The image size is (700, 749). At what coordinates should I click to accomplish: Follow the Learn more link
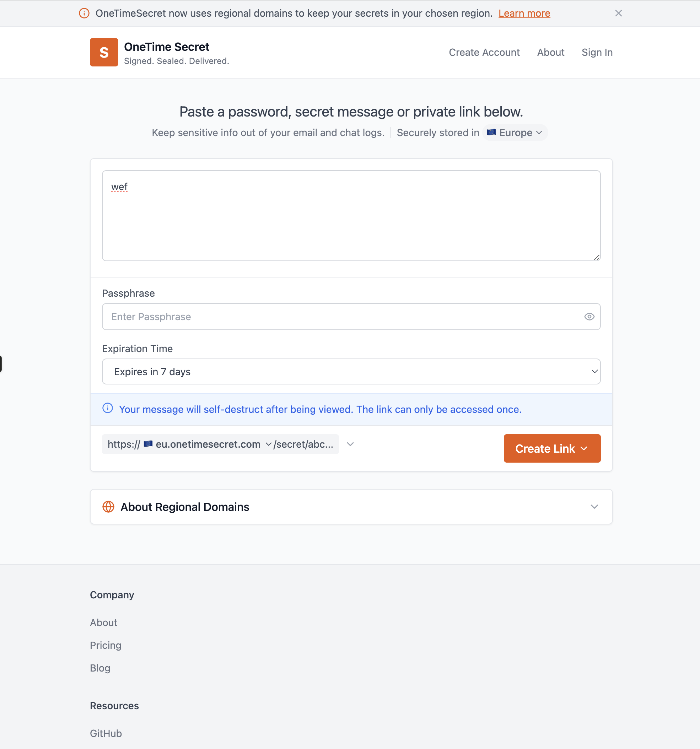click(x=524, y=14)
